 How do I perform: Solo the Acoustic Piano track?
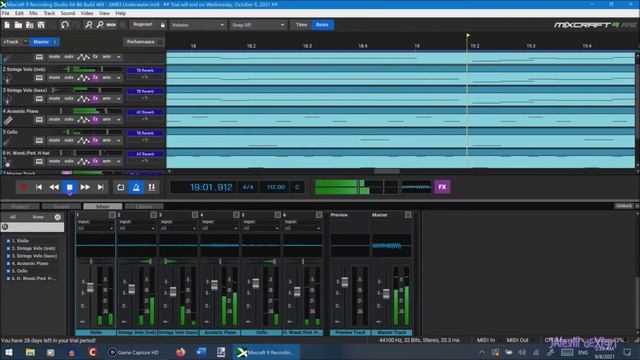pyautogui.click(x=69, y=120)
